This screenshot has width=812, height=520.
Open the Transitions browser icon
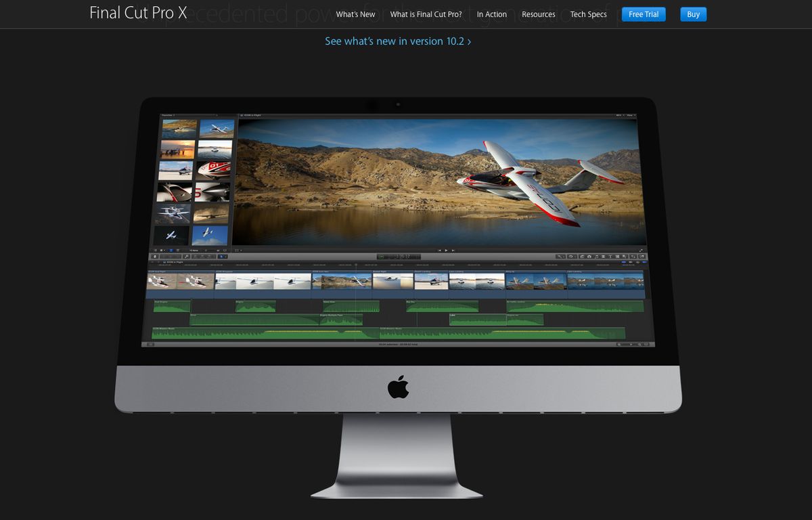(x=617, y=257)
